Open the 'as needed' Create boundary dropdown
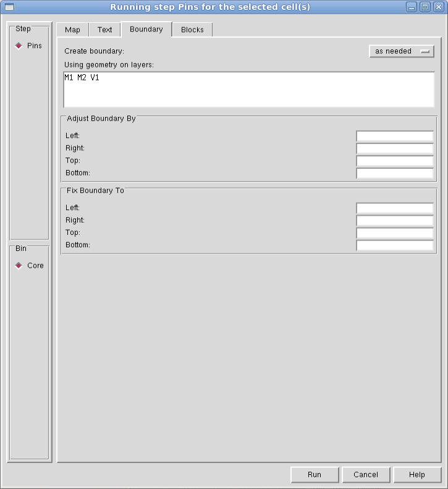 coord(401,51)
